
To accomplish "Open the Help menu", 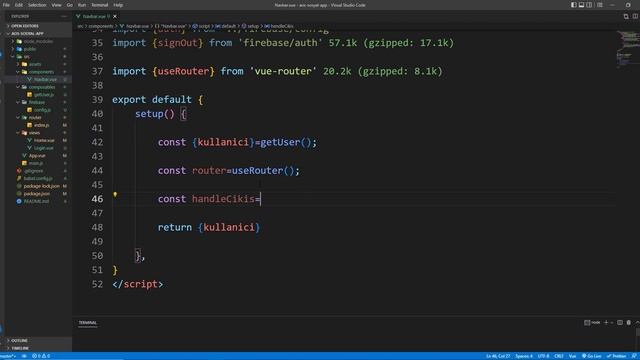I will click(118, 5).
